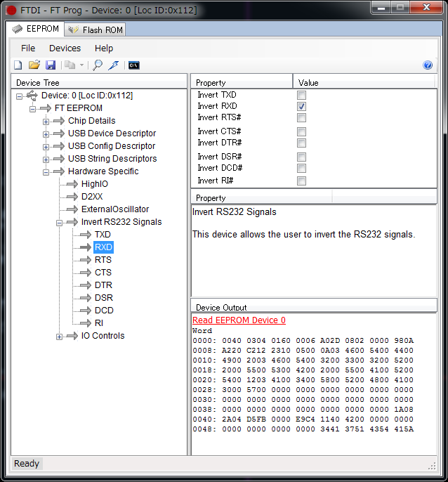
Task: Collapse the Device: 0 root node
Action: 19,96
